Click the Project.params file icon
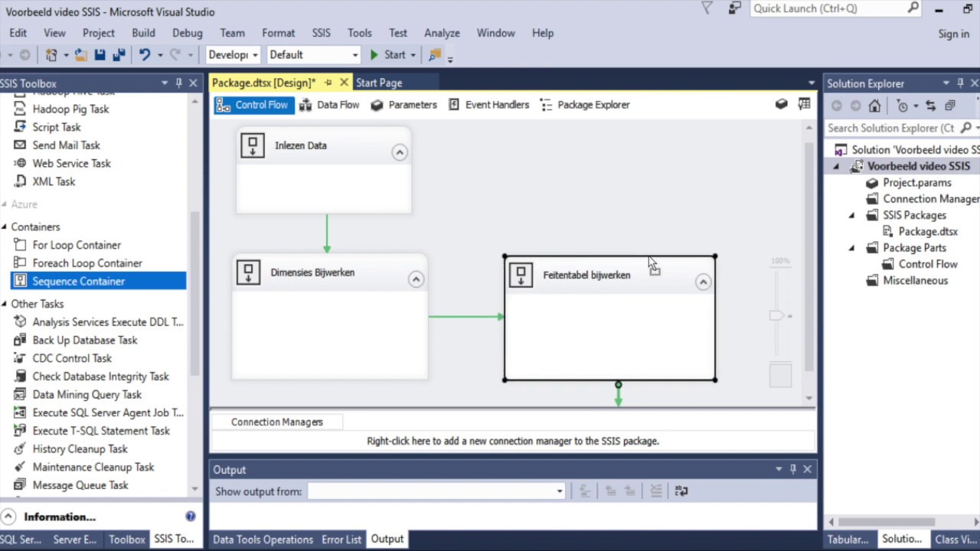 click(x=872, y=183)
